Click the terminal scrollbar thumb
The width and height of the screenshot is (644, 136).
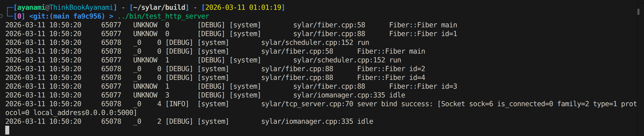[638, 12]
